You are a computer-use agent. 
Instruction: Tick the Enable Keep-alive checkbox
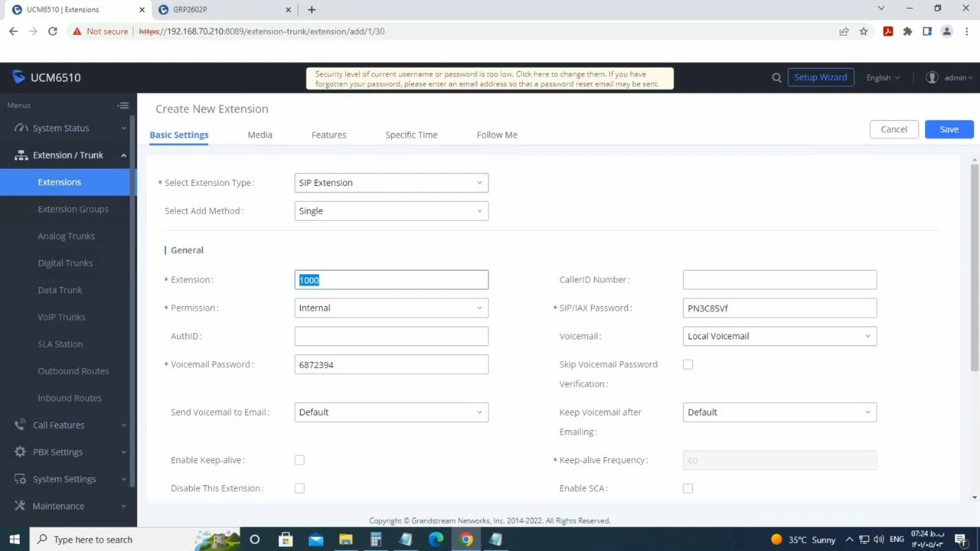(299, 461)
